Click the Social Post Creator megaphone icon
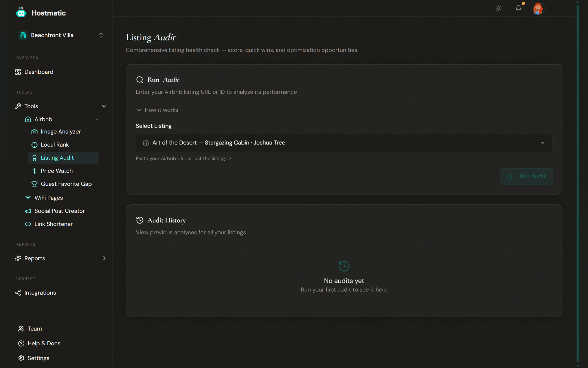This screenshot has height=368, width=588. coord(28,211)
